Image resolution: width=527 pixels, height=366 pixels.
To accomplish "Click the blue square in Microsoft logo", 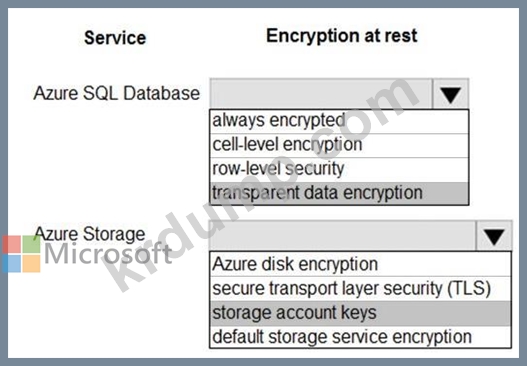I will (x=12, y=264).
